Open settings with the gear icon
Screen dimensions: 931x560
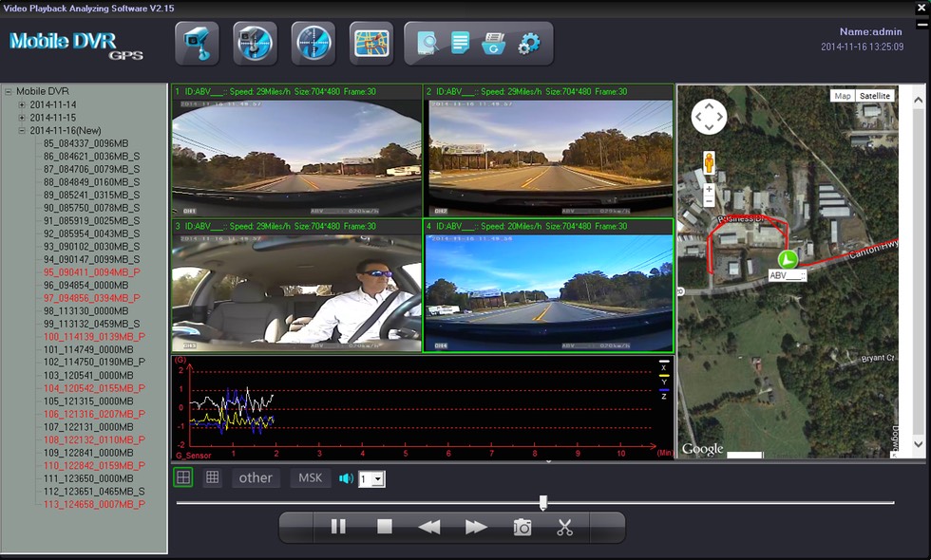[529, 44]
